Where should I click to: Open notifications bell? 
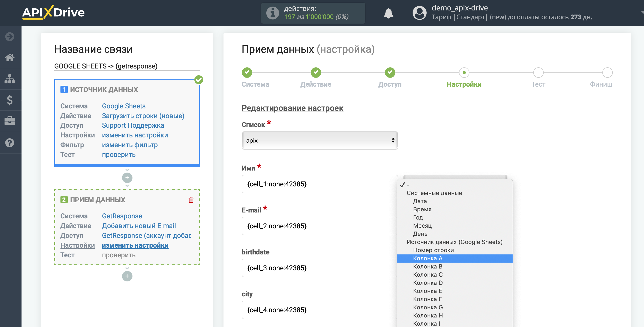click(x=389, y=13)
